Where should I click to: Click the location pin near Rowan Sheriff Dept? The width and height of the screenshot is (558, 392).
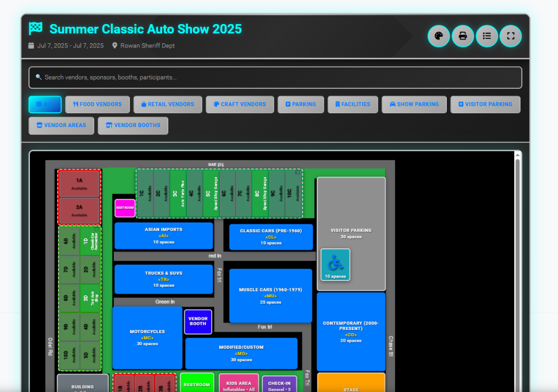pos(114,45)
